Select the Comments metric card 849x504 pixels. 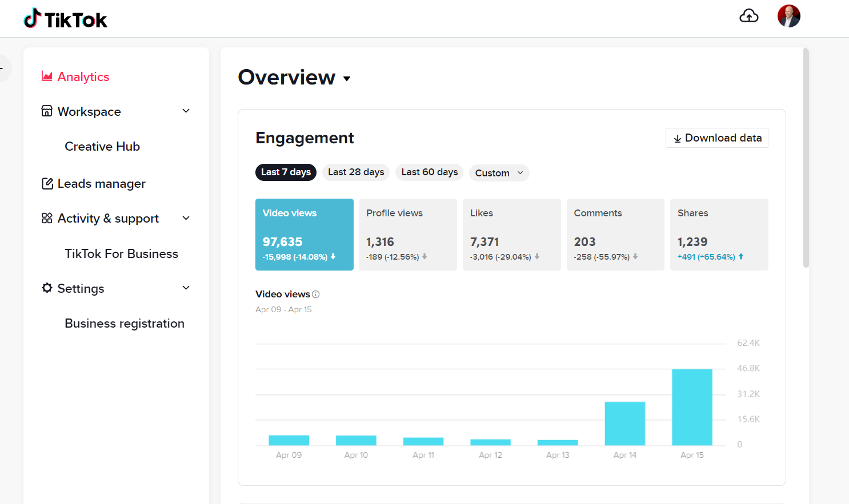615,235
